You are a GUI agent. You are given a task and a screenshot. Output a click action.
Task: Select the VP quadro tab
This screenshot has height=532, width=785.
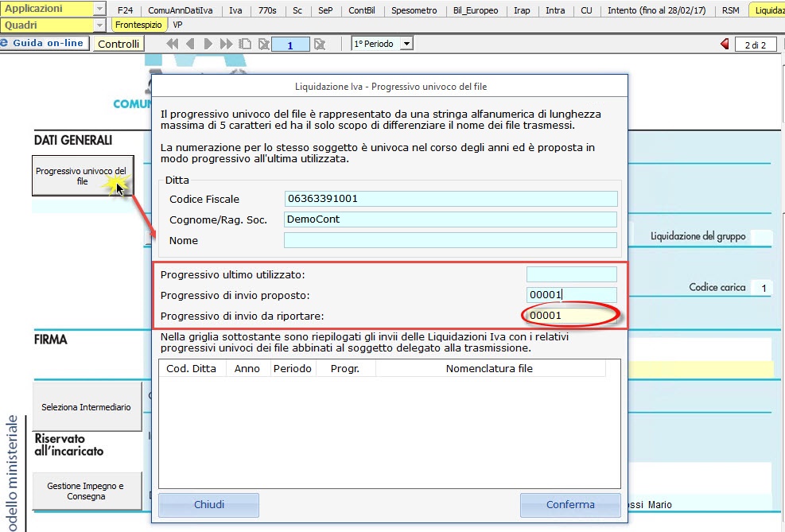click(177, 25)
